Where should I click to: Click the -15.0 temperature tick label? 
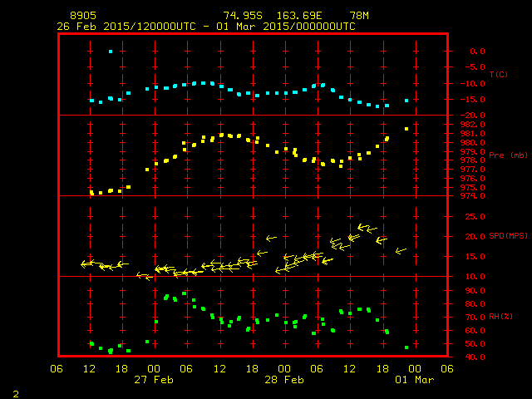[473, 100]
